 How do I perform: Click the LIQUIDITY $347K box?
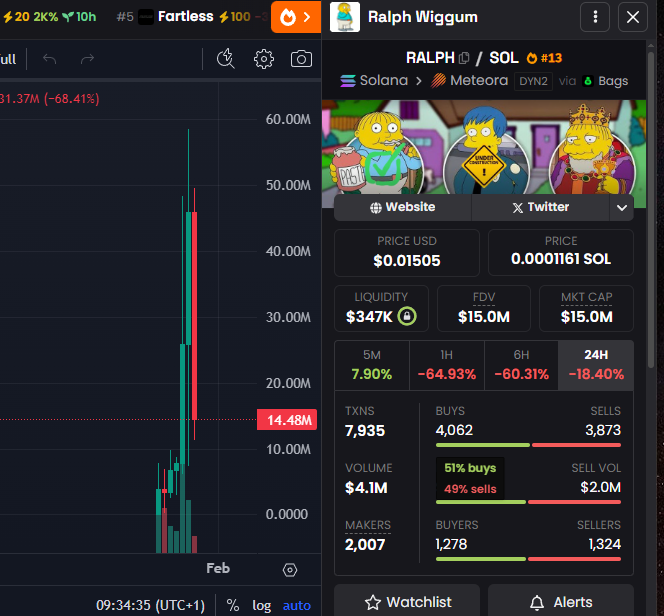(381, 308)
